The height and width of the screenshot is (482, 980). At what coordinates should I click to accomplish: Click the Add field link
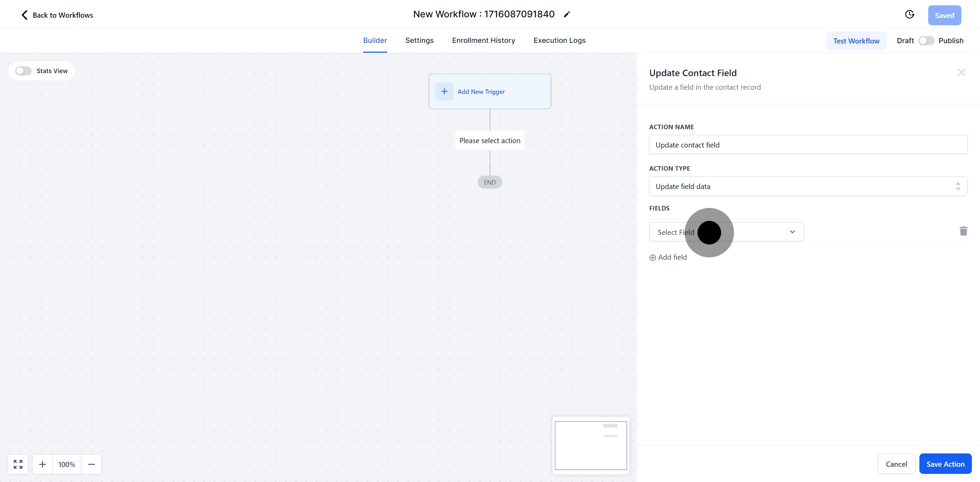(x=668, y=257)
